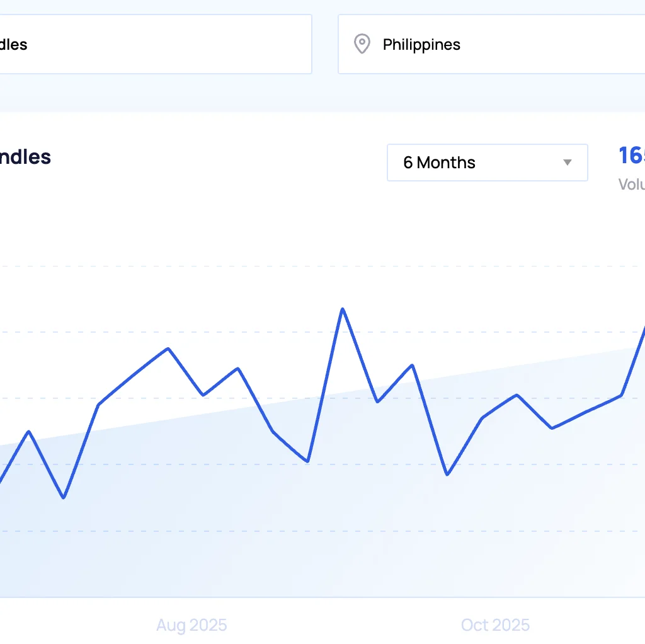Screen dimensions: 645x644
Task: Click the bold keyword title above the chart
Action: tap(25, 158)
